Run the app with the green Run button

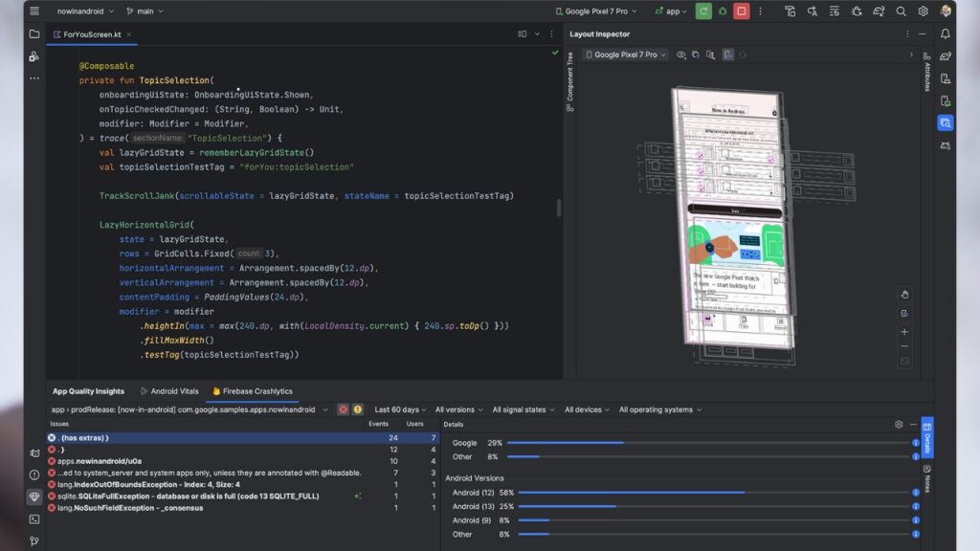[x=703, y=11]
